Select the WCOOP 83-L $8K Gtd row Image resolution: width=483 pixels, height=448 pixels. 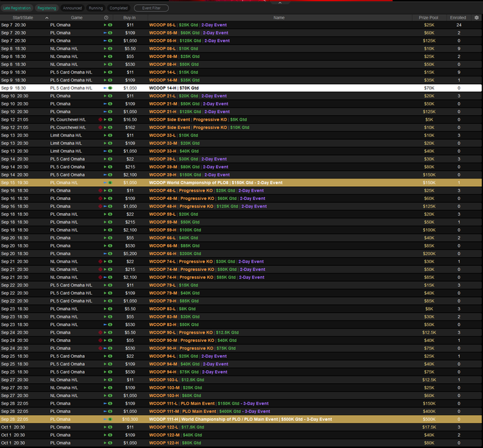click(241, 309)
